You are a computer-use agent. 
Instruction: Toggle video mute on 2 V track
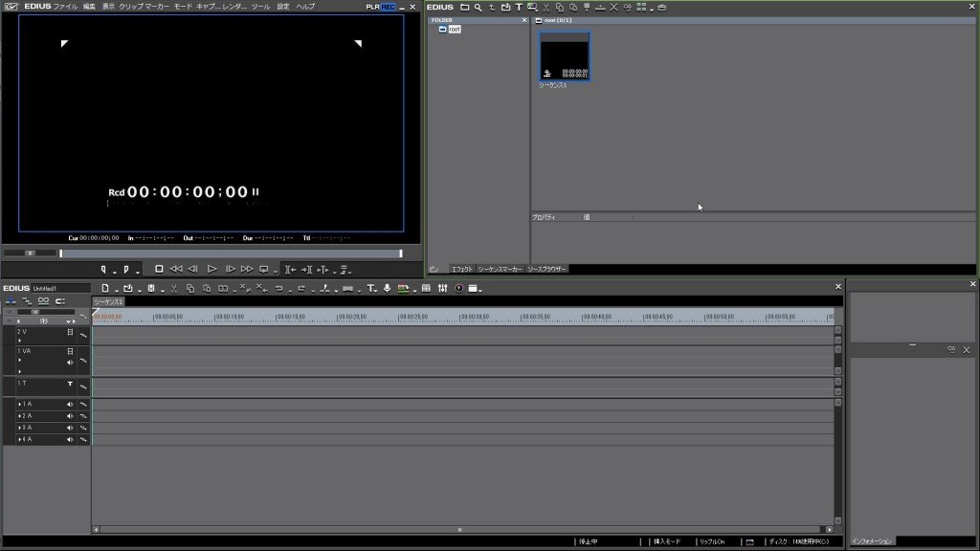click(70, 332)
